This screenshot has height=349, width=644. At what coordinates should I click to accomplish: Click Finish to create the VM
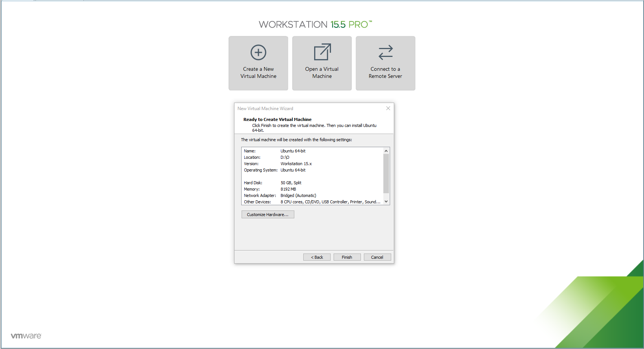(347, 257)
